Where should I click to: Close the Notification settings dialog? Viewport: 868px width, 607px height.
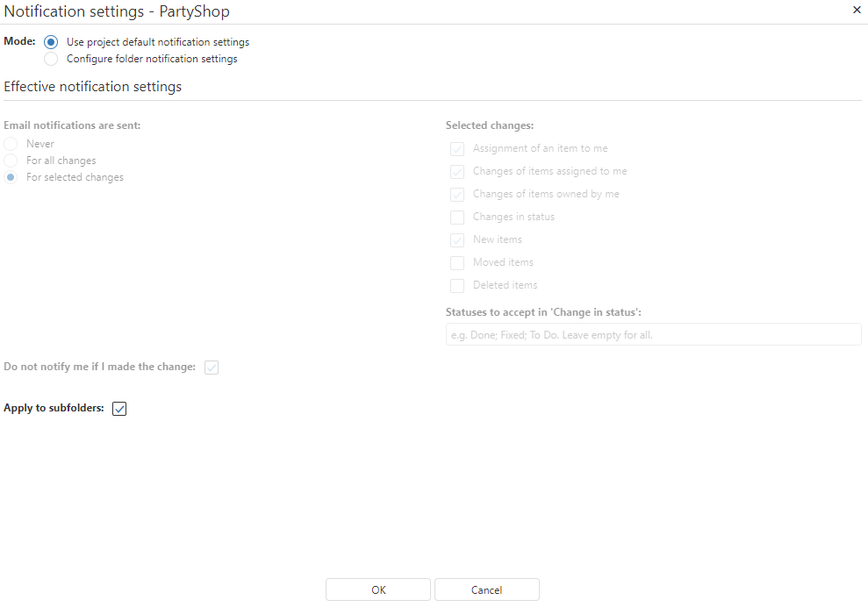[x=857, y=10]
